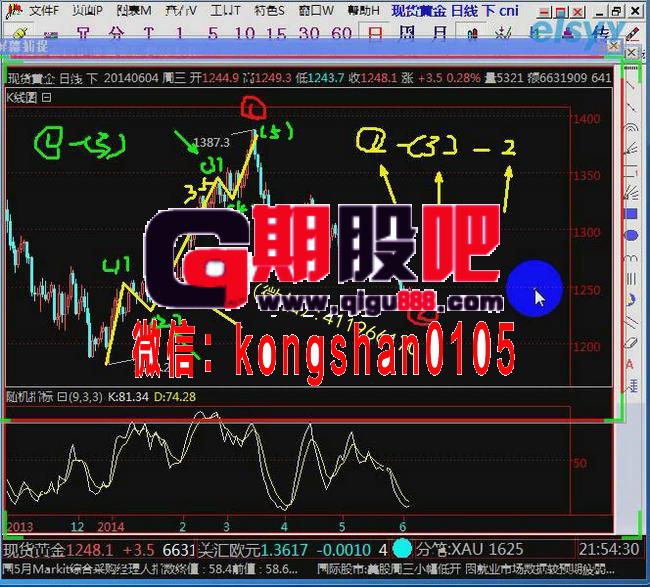This screenshot has height=587, width=650.
Task: Switch to 60-minute period
Action: (342, 33)
